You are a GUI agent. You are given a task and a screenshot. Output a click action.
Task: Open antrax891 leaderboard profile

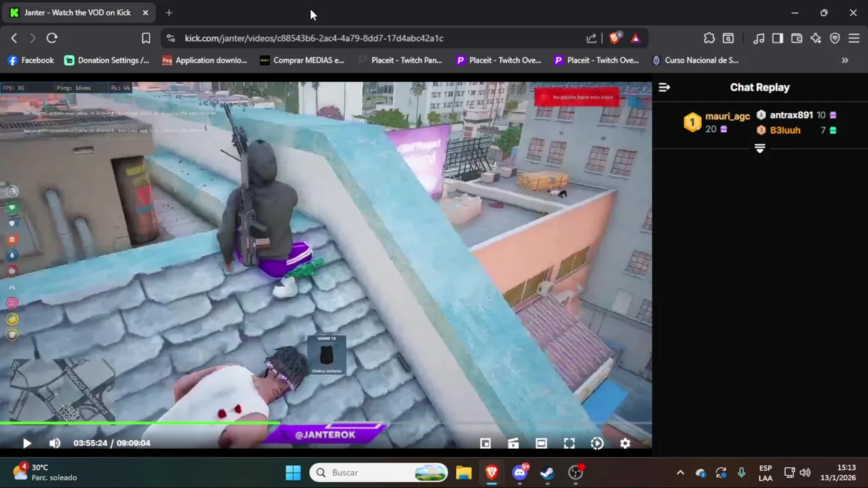[x=791, y=115]
